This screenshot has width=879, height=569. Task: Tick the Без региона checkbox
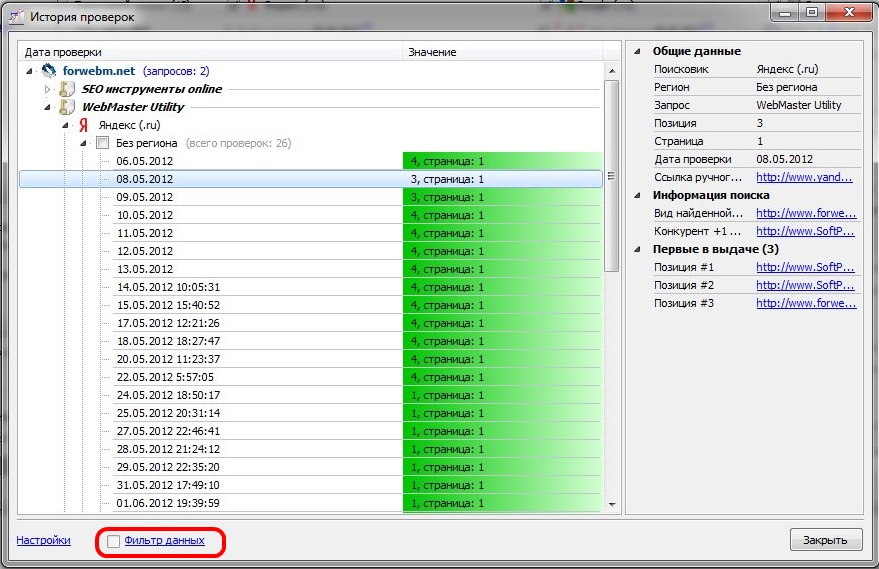pyautogui.click(x=102, y=143)
